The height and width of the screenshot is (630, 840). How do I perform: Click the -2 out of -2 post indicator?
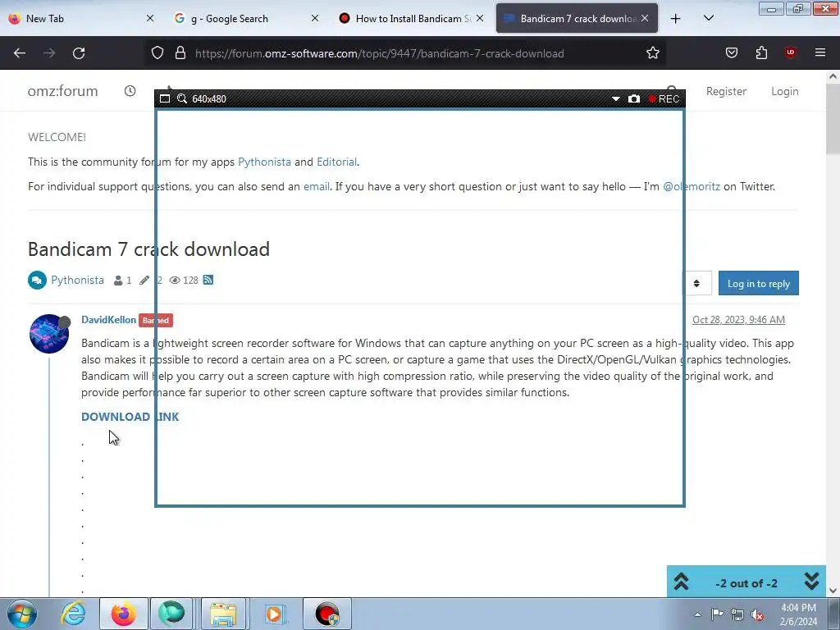click(746, 583)
